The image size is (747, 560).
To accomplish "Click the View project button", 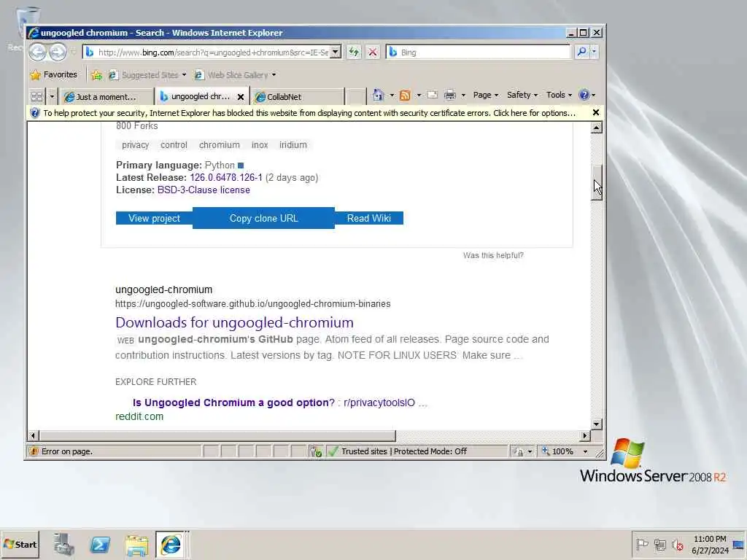I will click(x=154, y=218).
